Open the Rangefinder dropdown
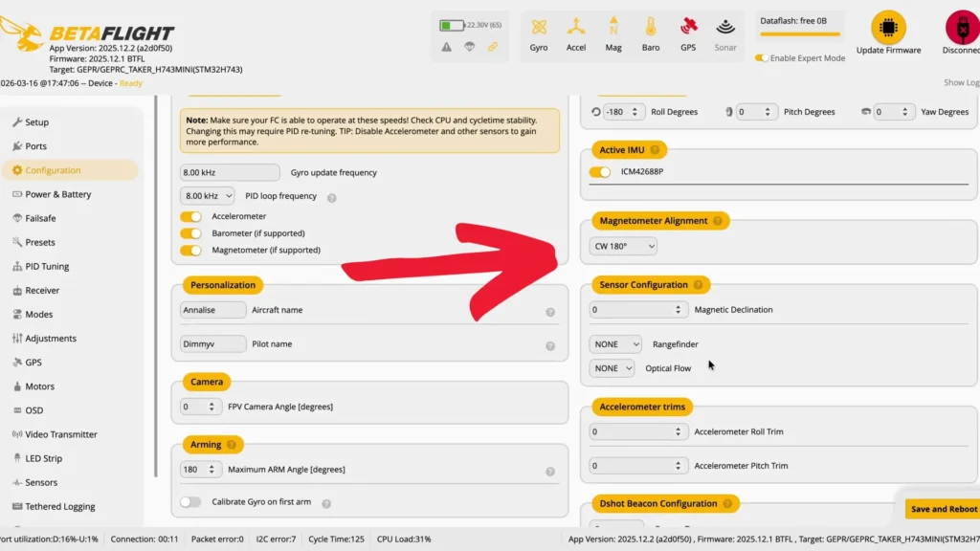The height and width of the screenshot is (551, 980). [615, 344]
